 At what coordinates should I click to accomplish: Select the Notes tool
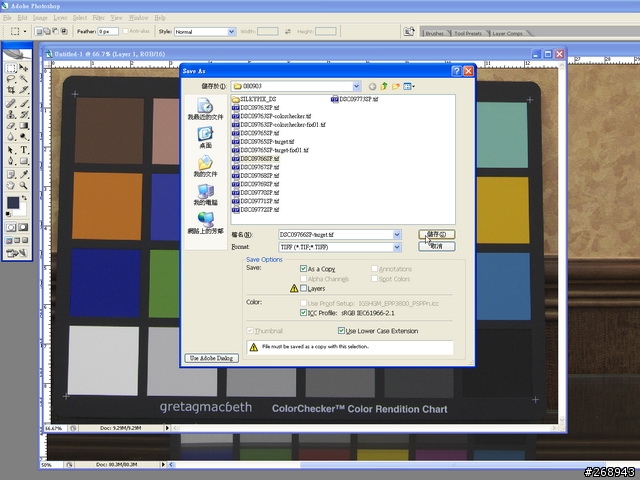(11, 175)
